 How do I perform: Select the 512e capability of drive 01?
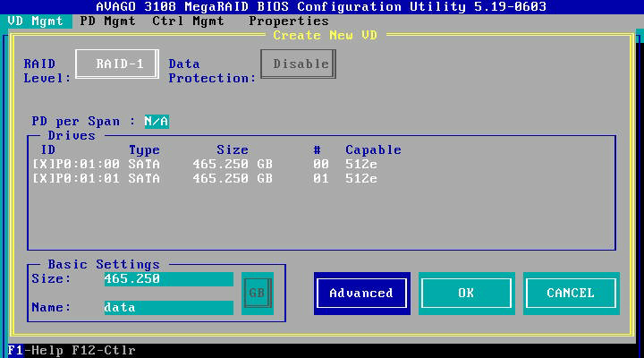pyautogui.click(x=361, y=179)
